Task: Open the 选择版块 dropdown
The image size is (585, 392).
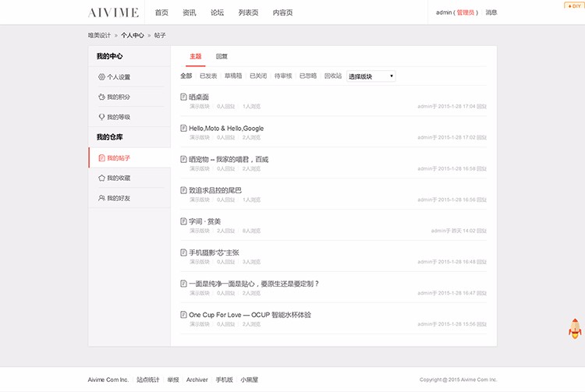Action: click(x=370, y=76)
